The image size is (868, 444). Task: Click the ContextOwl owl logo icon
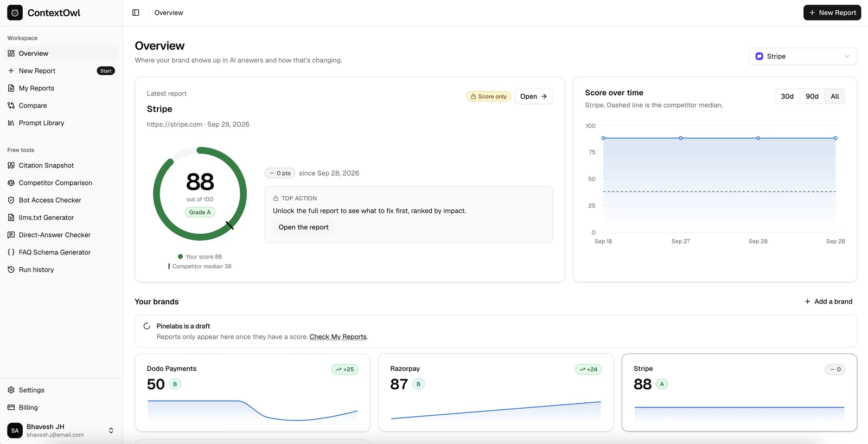(15, 12)
